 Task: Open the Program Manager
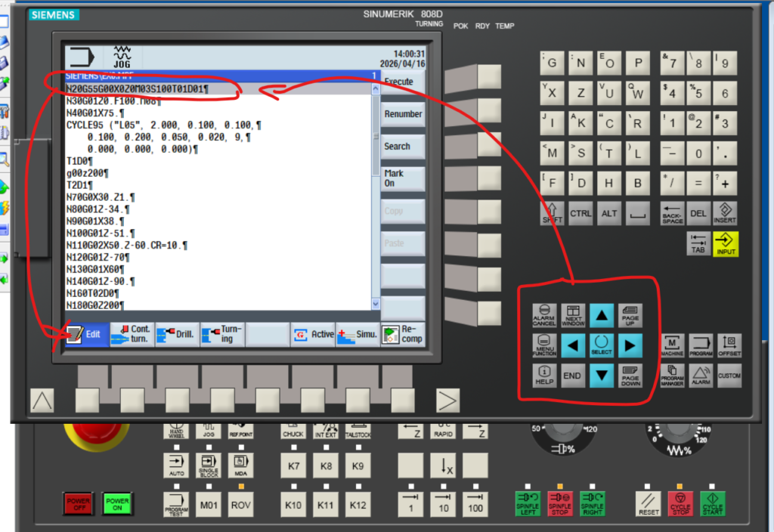pos(672,375)
